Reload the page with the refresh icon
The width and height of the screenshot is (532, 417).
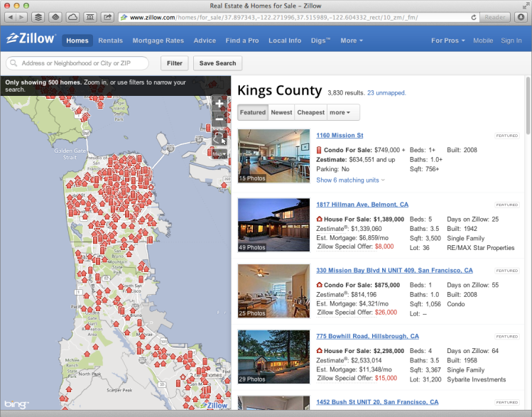[x=474, y=17]
